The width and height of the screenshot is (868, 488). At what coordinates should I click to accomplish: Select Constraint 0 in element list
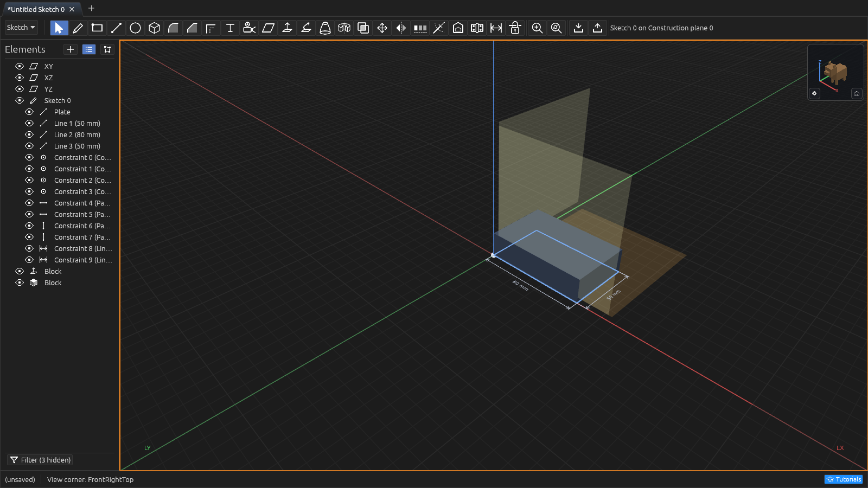click(82, 157)
